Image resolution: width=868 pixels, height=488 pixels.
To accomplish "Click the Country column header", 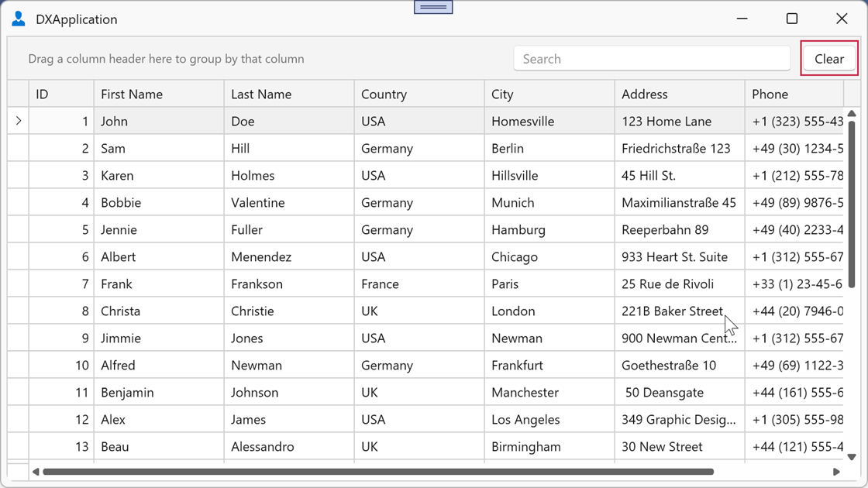I will click(419, 94).
